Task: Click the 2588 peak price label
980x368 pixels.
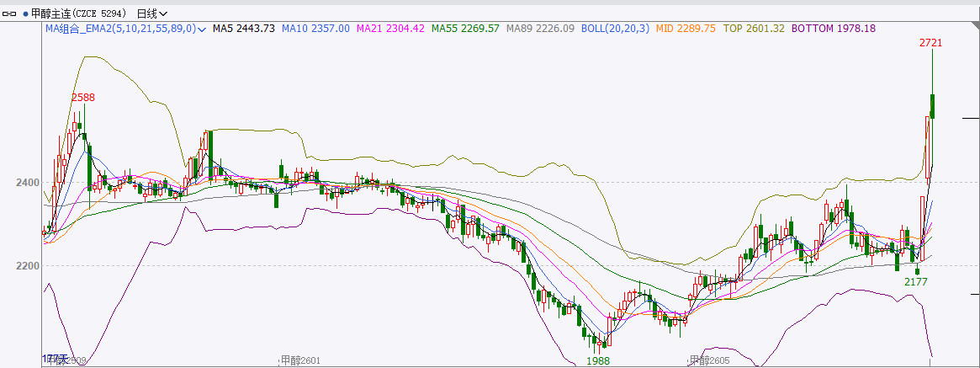Action: [x=82, y=98]
